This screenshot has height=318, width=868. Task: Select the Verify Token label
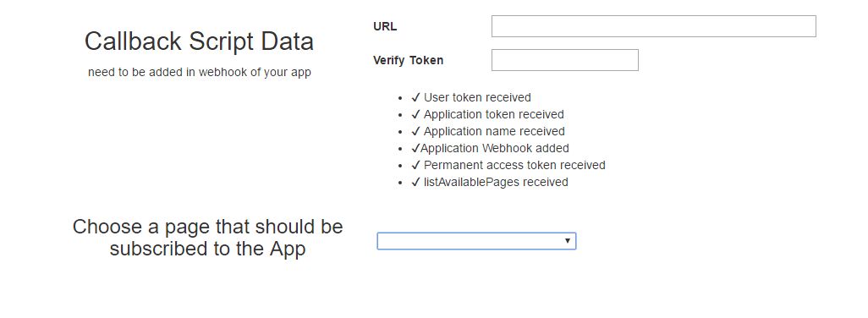click(x=408, y=60)
